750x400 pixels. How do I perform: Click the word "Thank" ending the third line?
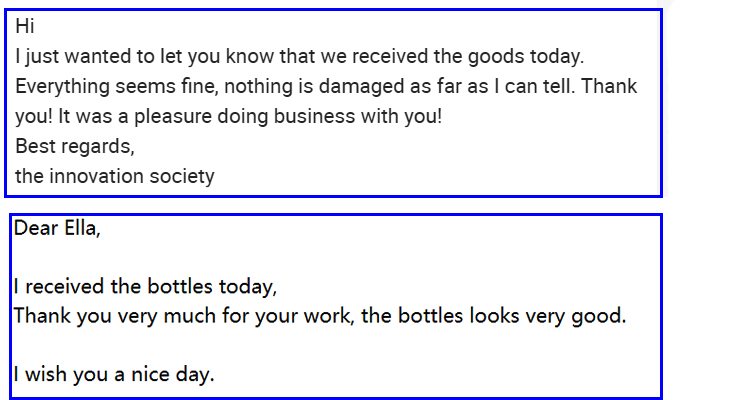(x=609, y=87)
